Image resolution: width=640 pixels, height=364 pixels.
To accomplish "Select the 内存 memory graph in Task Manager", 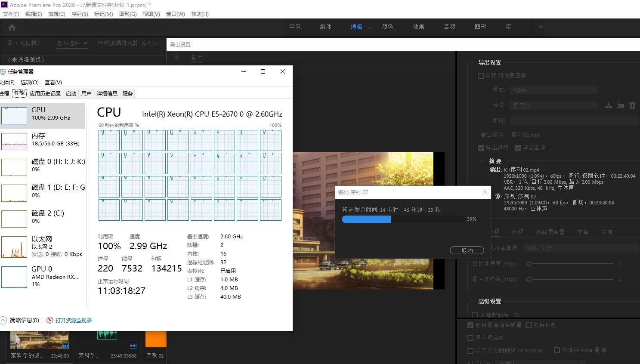I will coord(14,141).
